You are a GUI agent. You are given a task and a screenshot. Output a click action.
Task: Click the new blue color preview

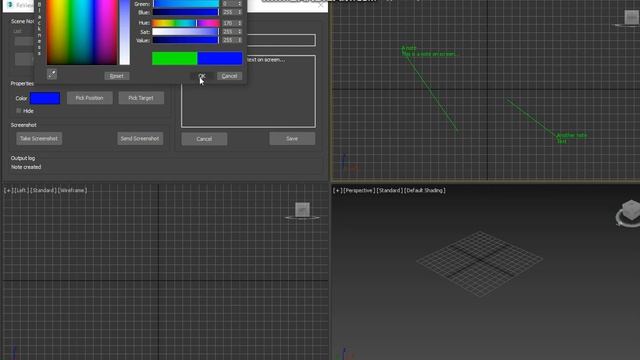pos(220,58)
